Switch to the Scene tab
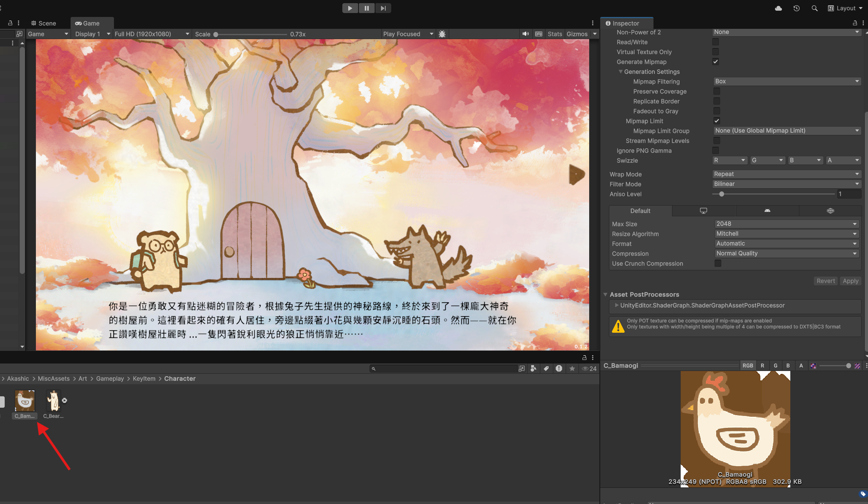 44,23
